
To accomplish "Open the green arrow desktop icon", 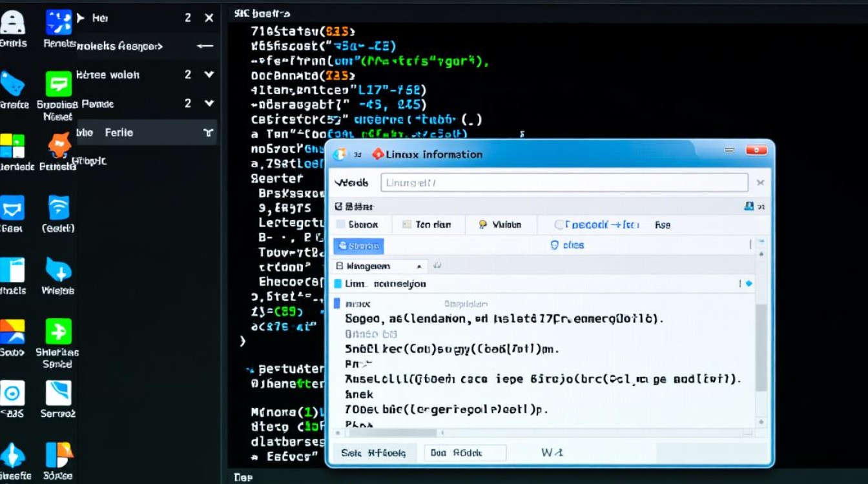I will tap(58, 332).
